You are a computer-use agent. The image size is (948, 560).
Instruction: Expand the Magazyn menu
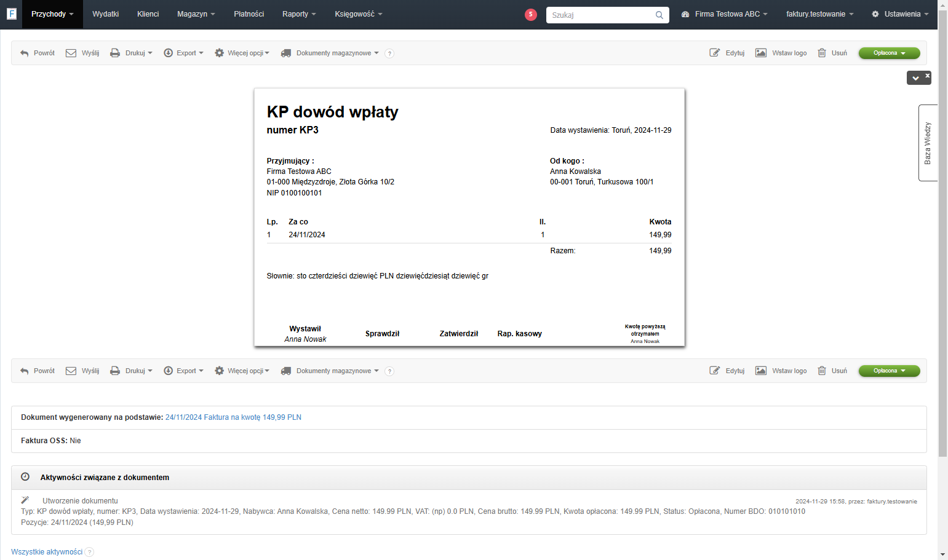pos(196,14)
